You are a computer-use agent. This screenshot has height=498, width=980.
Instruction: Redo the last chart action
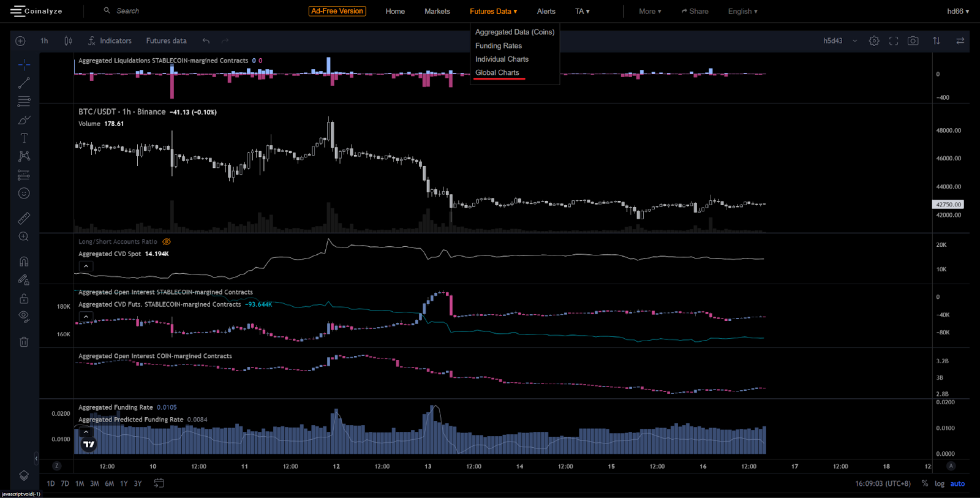click(x=225, y=41)
